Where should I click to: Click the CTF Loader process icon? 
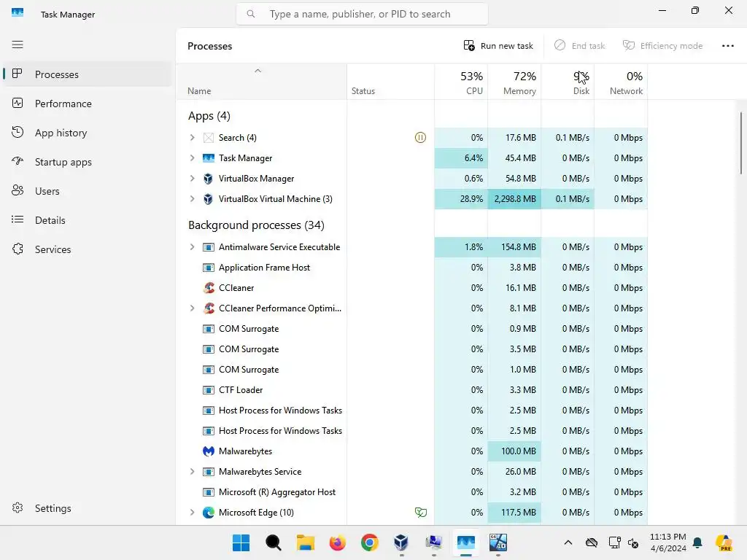pos(208,390)
